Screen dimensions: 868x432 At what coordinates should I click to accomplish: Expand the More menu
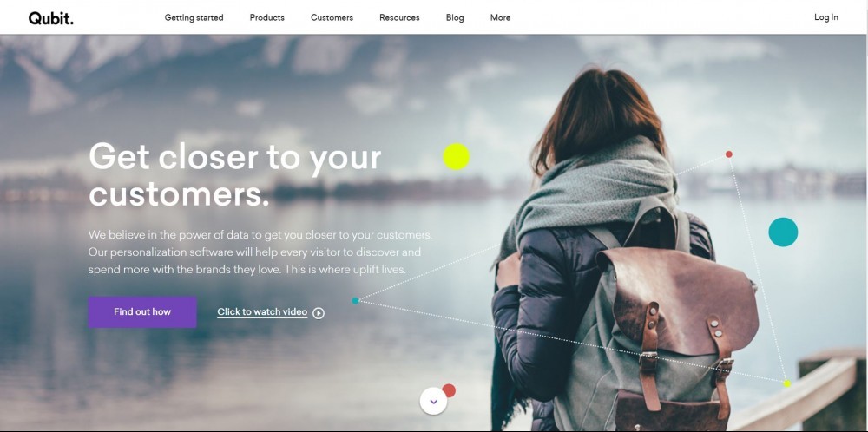pos(500,17)
